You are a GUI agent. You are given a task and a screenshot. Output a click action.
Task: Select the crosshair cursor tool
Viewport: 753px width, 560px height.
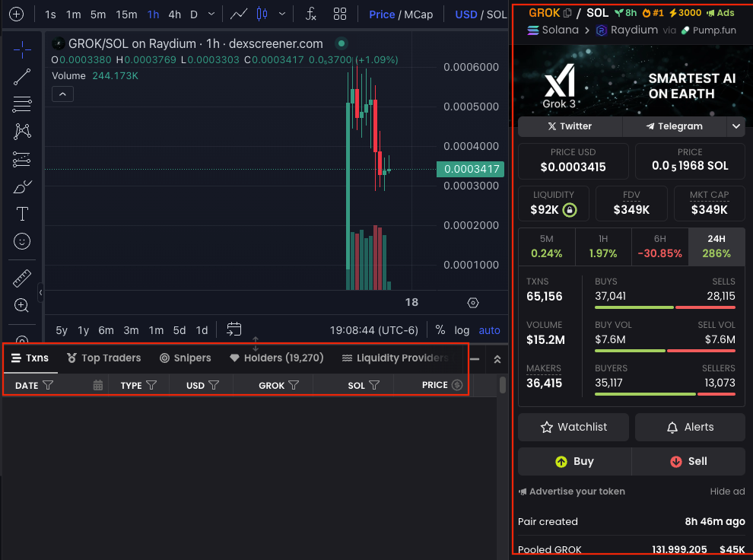22,49
